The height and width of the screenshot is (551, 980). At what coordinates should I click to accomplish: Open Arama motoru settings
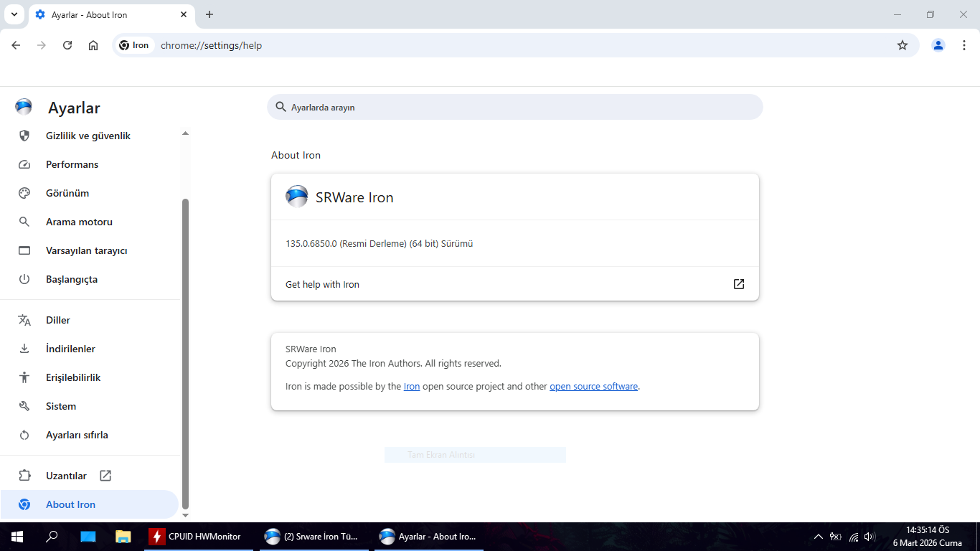pos(89,222)
